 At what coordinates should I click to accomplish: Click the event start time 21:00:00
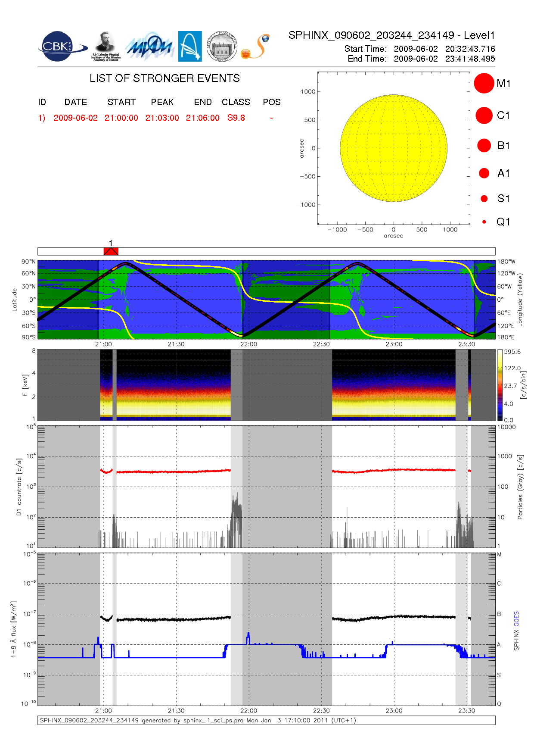[121, 118]
